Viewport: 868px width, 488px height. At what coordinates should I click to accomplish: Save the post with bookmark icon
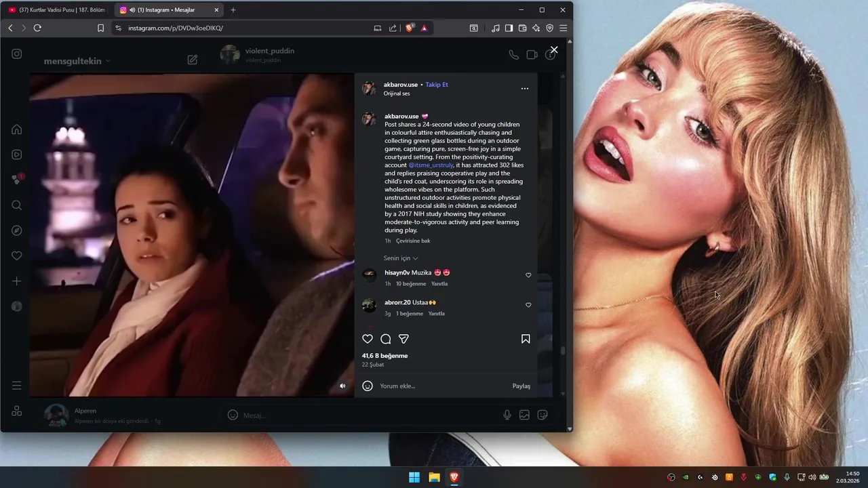pyautogui.click(x=526, y=339)
